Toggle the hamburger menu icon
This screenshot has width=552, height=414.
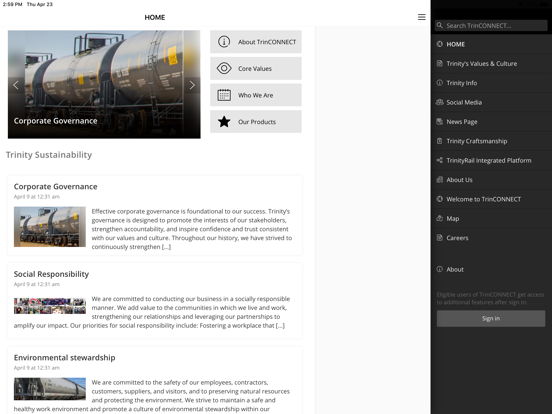(x=421, y=17)
